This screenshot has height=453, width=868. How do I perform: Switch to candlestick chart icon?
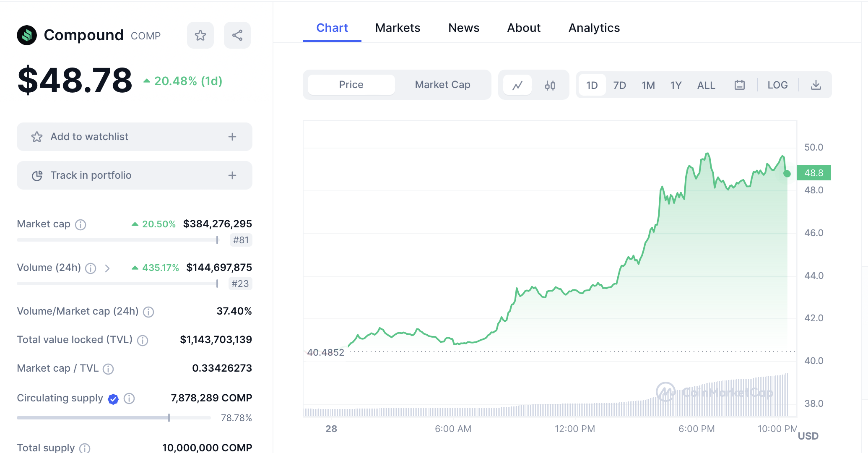pyautogui.click(x=550, y=85)
